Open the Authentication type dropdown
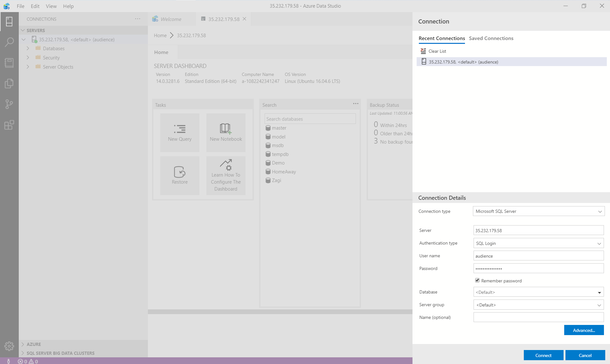The width and height of the screenshot is (610, 364). 539,243
